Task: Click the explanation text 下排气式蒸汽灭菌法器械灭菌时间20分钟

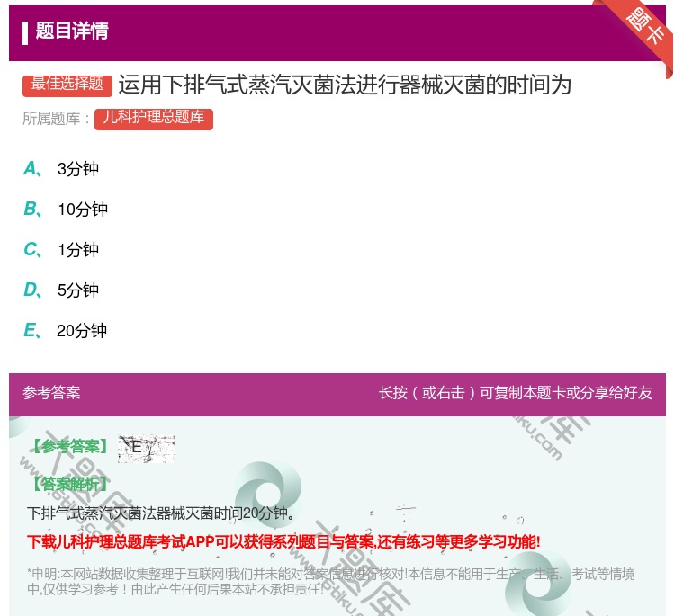Action: coord(161,513)
